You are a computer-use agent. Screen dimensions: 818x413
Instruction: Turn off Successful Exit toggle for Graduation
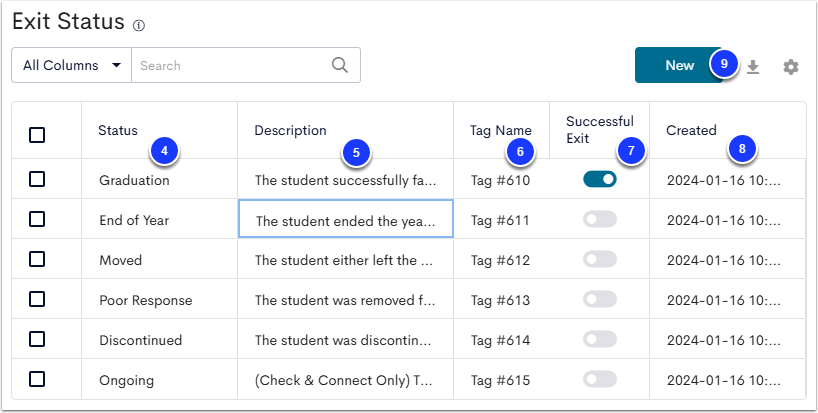pos(600,179)
